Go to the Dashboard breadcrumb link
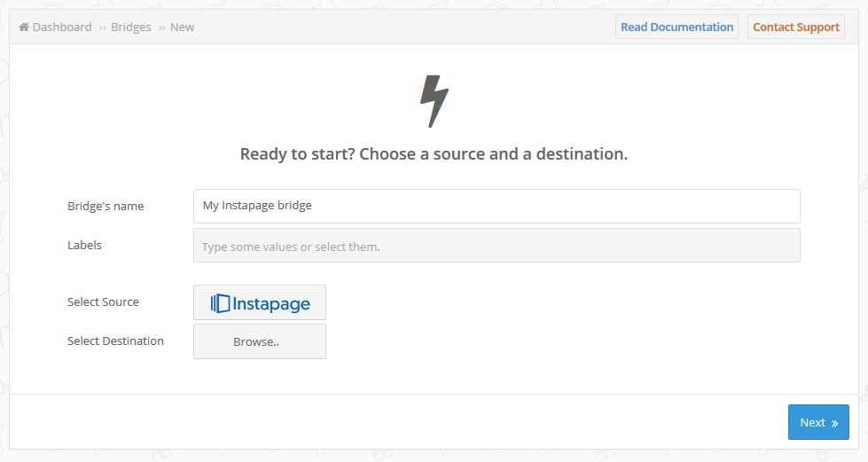Screen dimensions: 868x462 62,27
